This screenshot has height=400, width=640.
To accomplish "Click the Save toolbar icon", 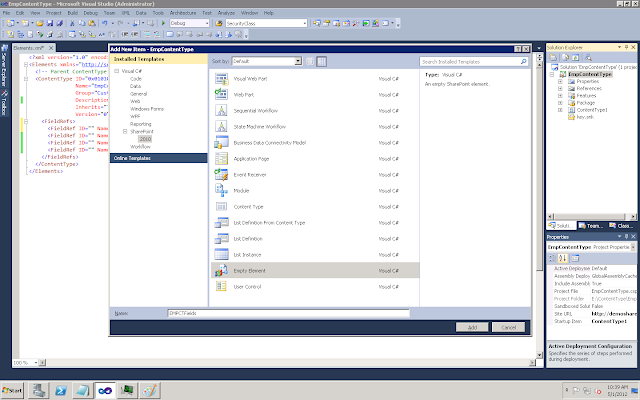I will pyautogui.click(x=50, y=23).
